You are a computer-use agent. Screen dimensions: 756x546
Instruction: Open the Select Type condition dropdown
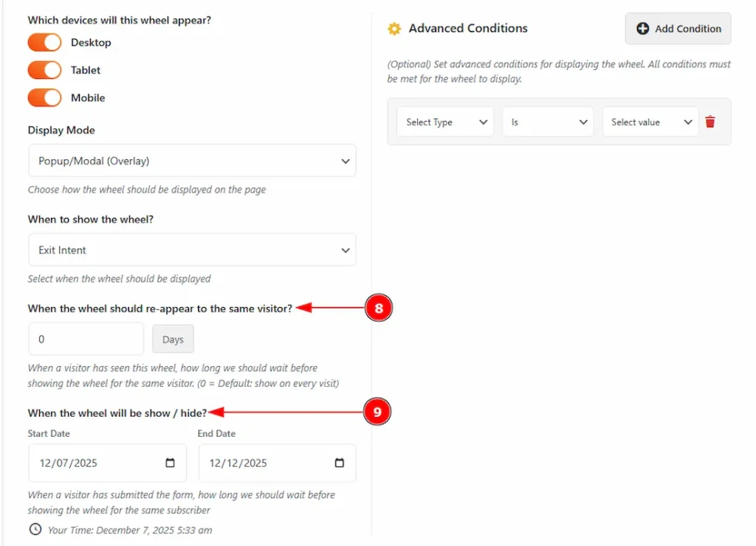click(445, 122)
